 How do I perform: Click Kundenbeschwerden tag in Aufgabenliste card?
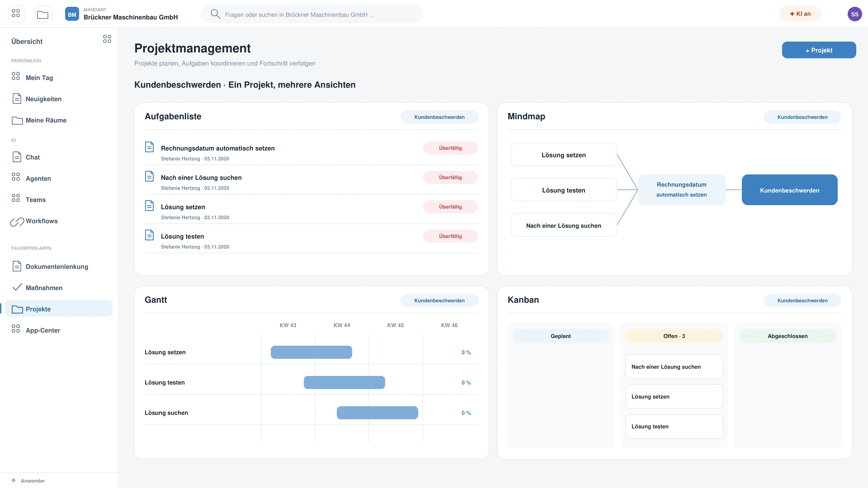(439, 117)
